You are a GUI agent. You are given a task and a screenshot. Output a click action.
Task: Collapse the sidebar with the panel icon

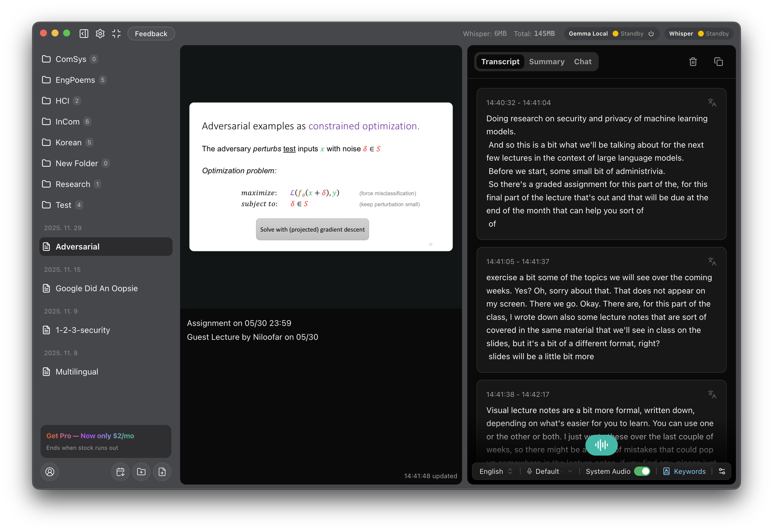84,34
